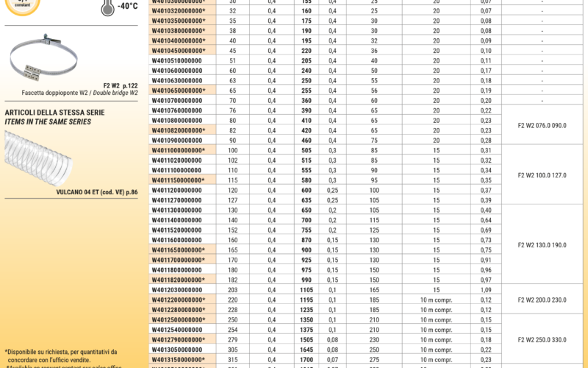Select highlighted code W4011650000000*
This screenshot has height=368, width=588.
coord(179,250)
